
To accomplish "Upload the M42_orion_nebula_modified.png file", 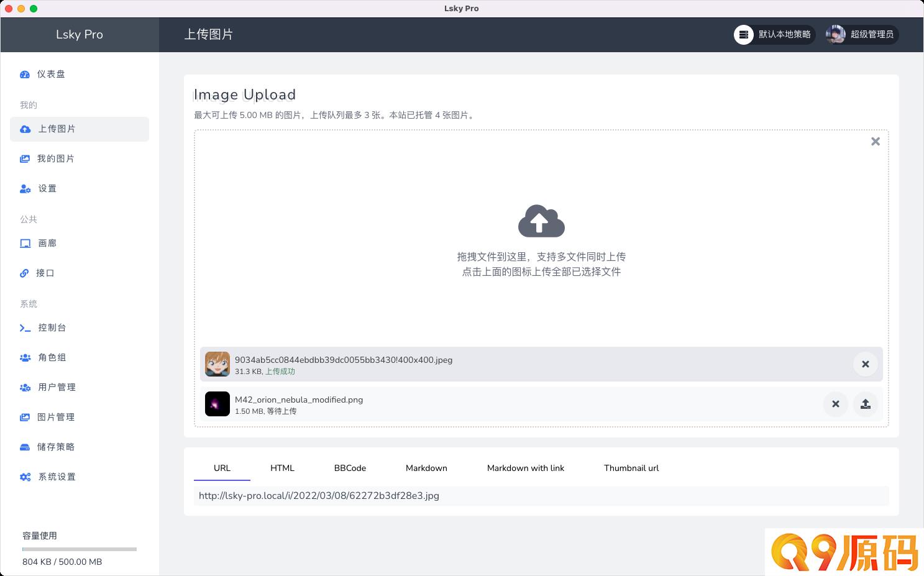I will 866,404.
